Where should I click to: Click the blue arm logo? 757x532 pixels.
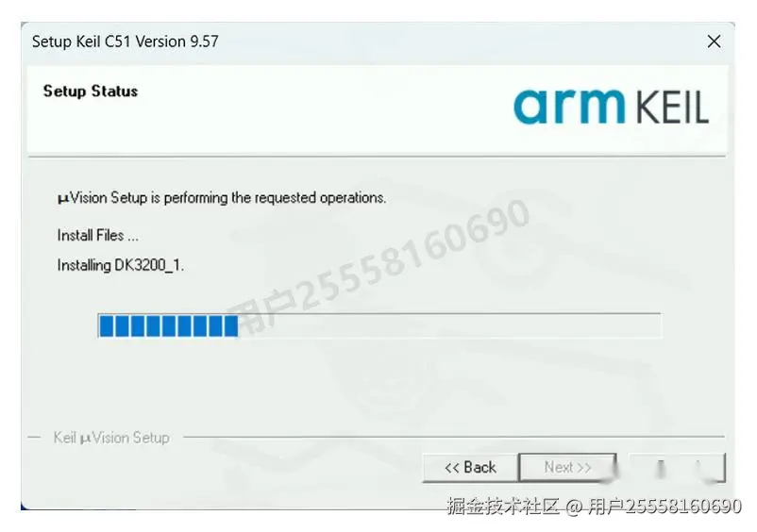570,106
